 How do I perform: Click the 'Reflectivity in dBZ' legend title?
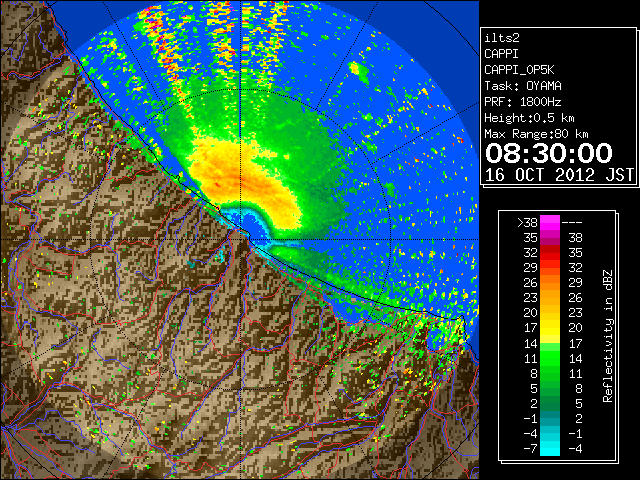(x=608, y=336)
